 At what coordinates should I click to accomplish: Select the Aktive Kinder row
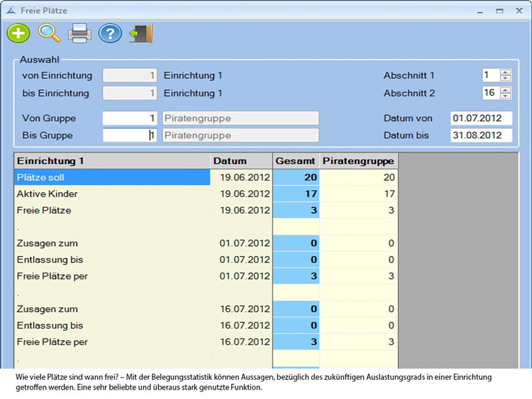click(112, 194)
